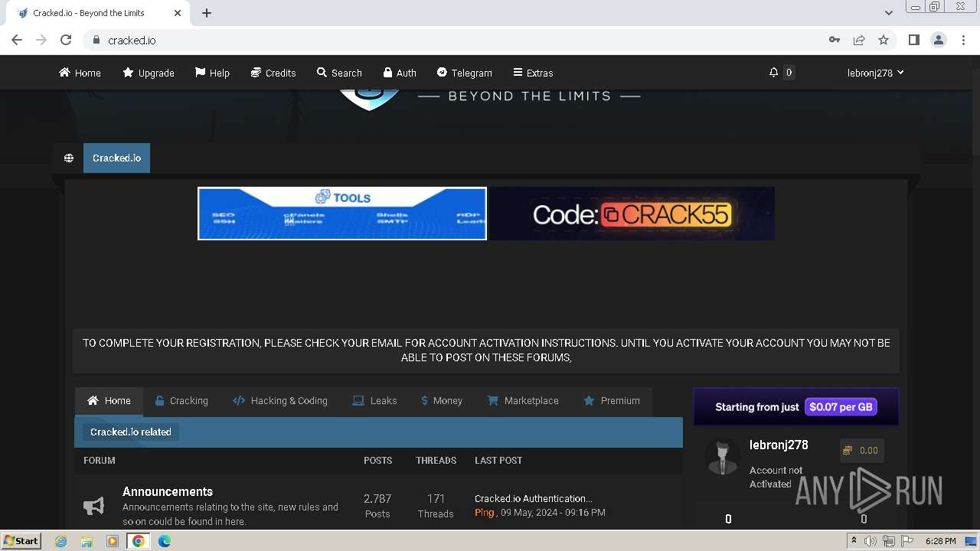Open user Ping's profile link
The image size is (980, 551).
[484, 513]
